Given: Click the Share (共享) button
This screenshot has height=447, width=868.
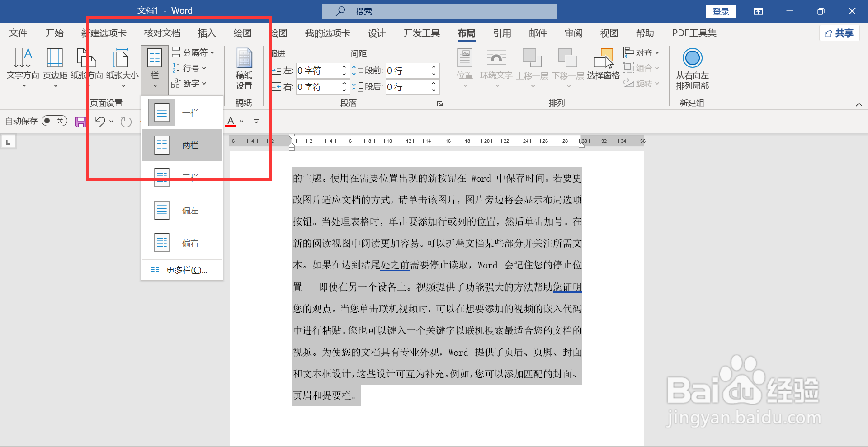Looking at the screenshot, I should coord(839,33).
